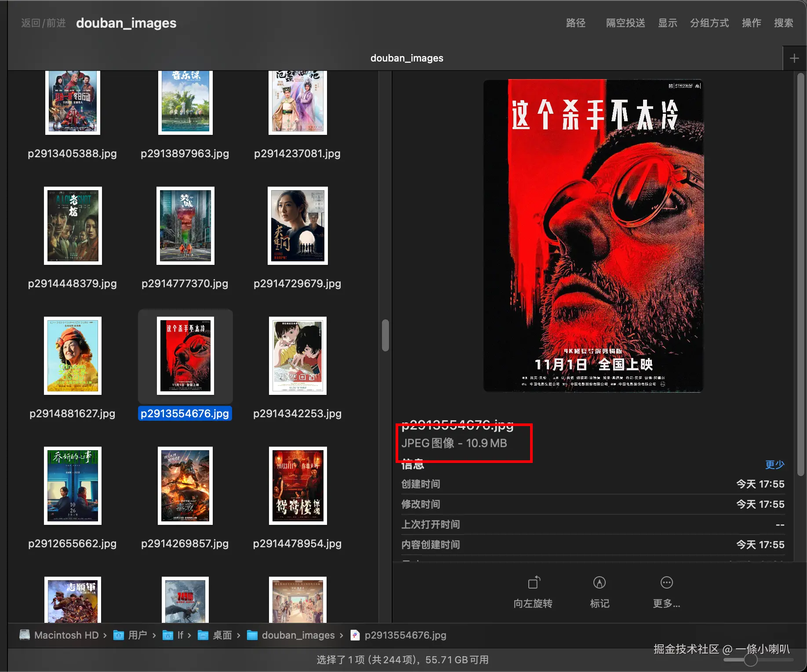Click the large poster preview image
The image size is (807, 672).
(x=593, y=235)
